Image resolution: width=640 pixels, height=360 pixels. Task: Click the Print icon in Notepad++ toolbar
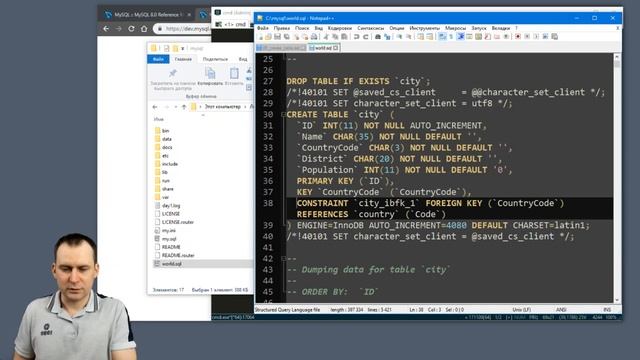314,37
